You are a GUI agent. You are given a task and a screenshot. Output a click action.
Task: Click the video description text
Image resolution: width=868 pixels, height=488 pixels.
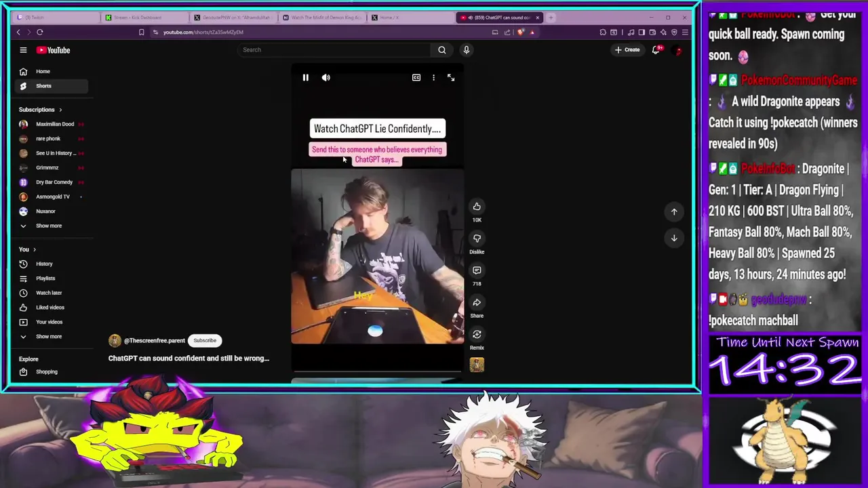(x=189, y=358)
